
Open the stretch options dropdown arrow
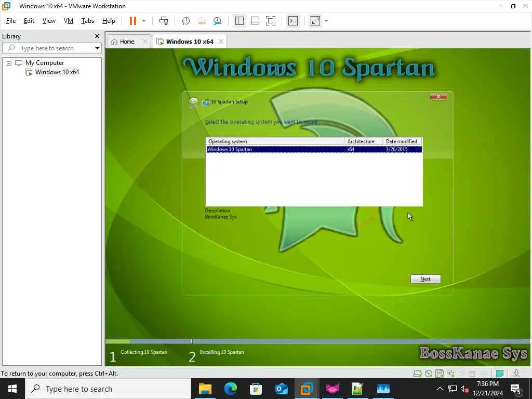pos(326,21)
